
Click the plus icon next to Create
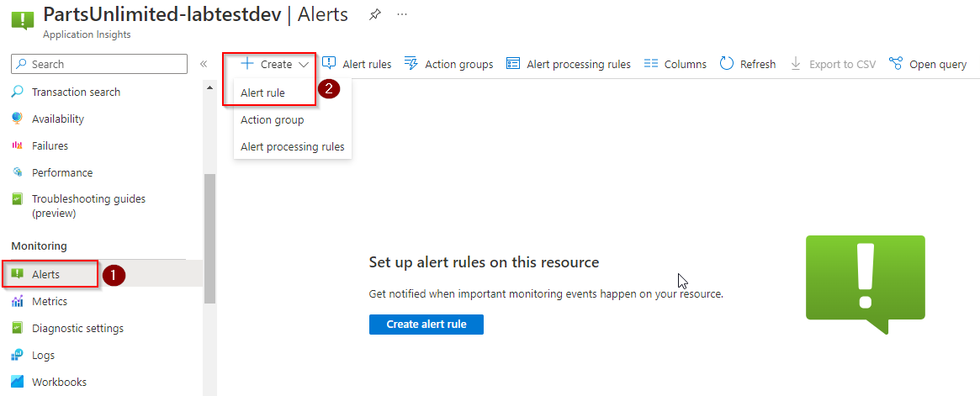(x=247, y=64)
